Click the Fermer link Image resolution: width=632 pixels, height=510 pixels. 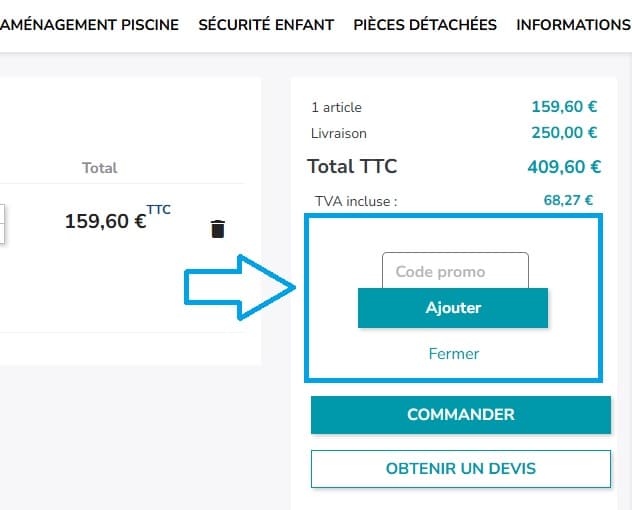pyautogui.click(x=454, y=353)
